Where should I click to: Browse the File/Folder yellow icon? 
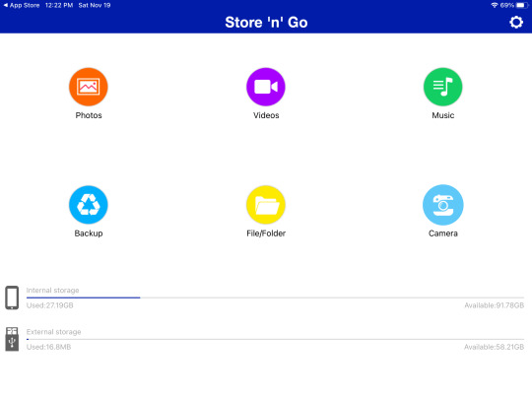pyautogui.click(x=266, y=205)
